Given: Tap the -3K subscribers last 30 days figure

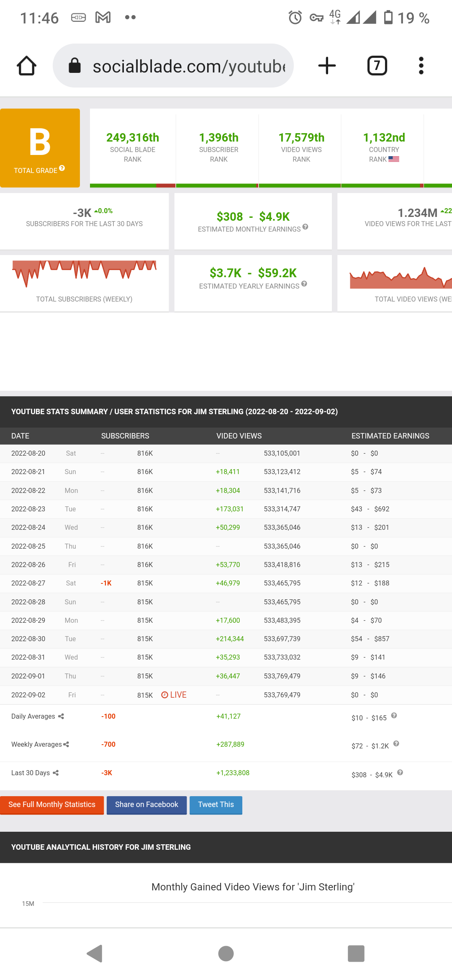Looking at the screenshot, I should coord(82,213).
